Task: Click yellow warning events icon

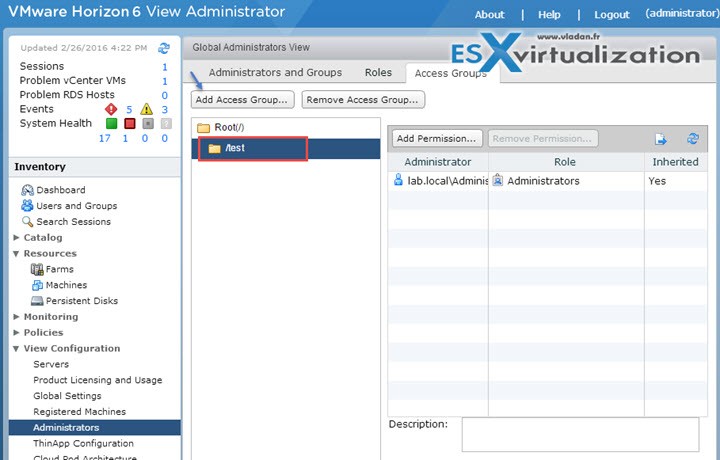Action: click(x=146, y=109)
